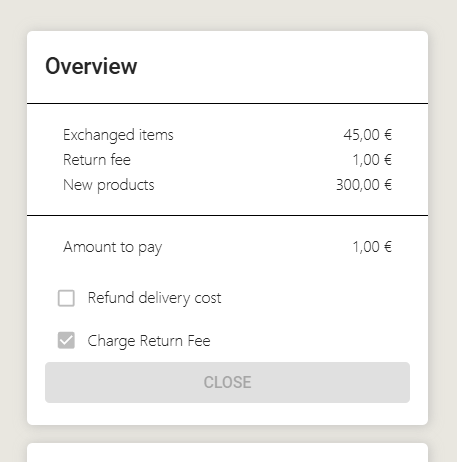Click the divider line below Overview heading

coord(227,103)
